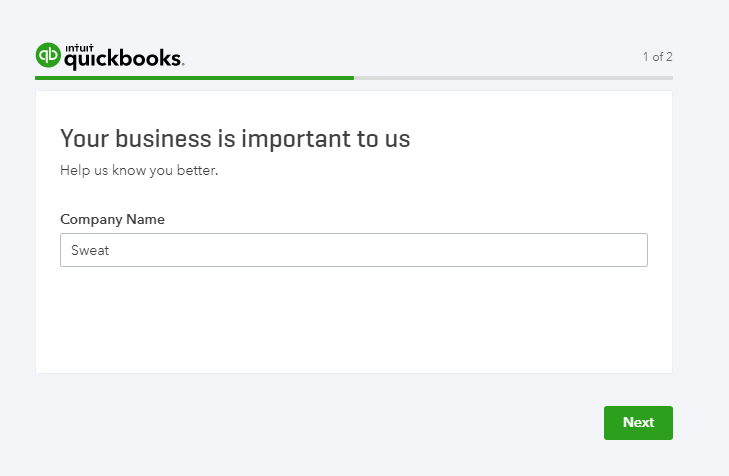Image resolution: width=729 pixels, height=476 pixels.
Task: Click the Company Name field label
Action: coord(113,219)
